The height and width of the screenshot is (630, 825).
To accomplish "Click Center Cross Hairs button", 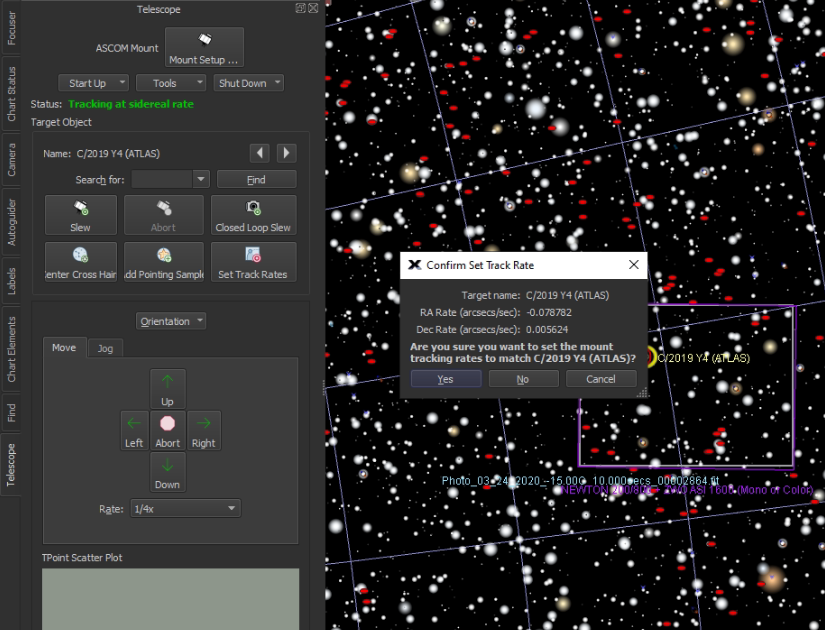I will pyautogui.click(x=81, y=262).
